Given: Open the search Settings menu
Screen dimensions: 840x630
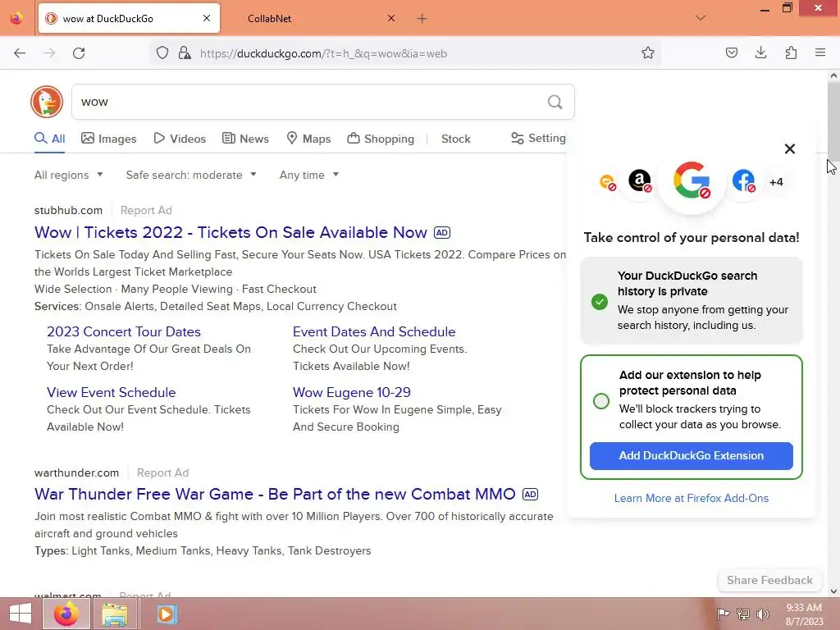Looking at the screenshot, I should (538, 138).
